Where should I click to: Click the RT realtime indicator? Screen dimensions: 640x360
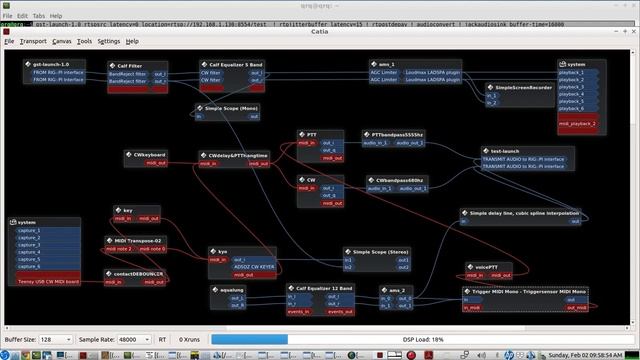click(162, 340)
